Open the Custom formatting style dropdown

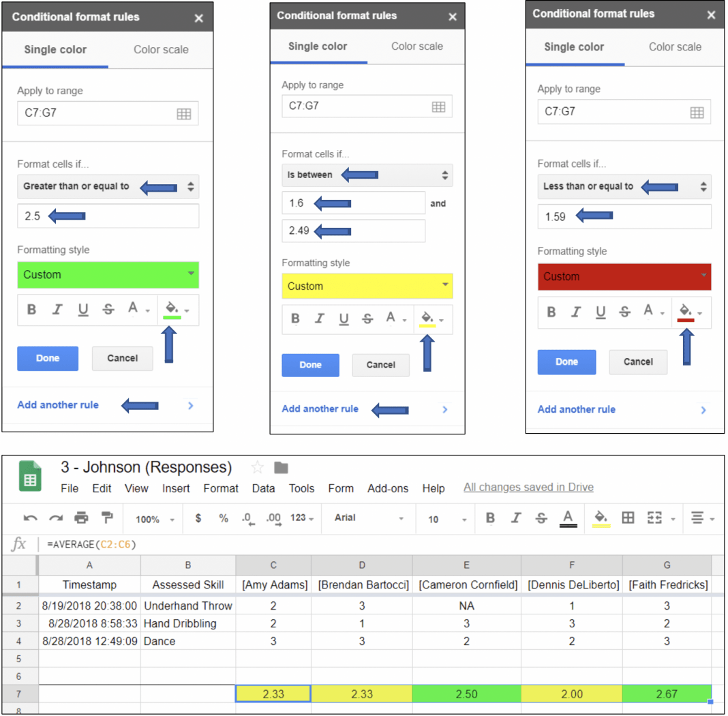tap(367, 286)
